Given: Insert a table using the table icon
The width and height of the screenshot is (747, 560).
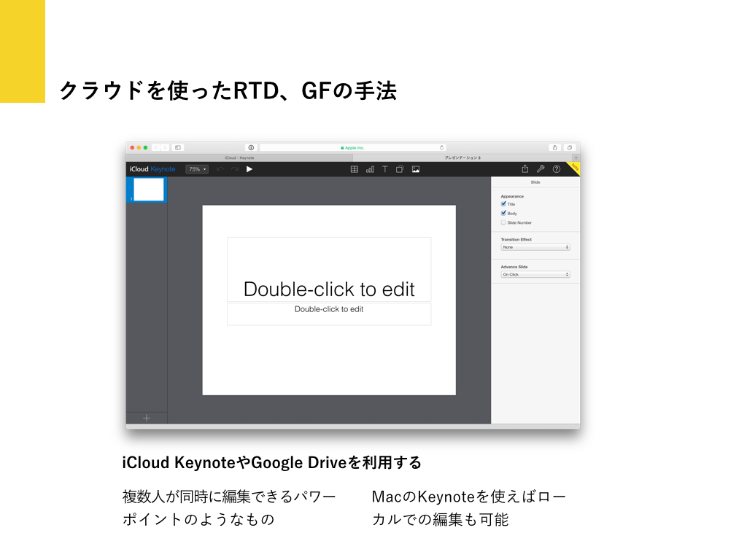Looking at the screenshot, I should click(x=355, y=169).
